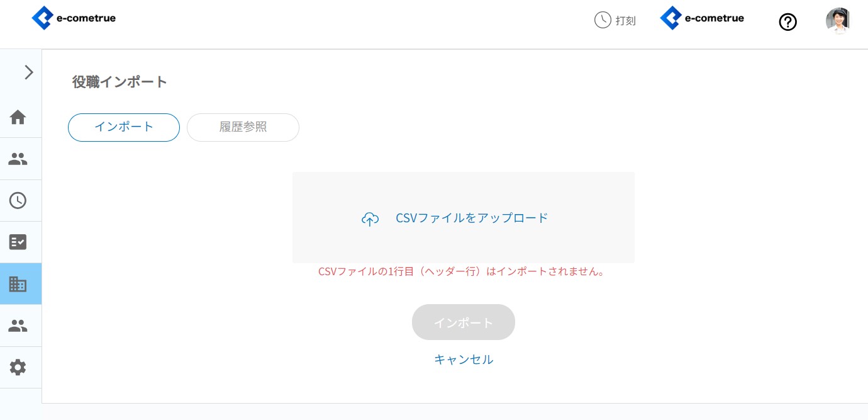Open the people icon above the settings gear
Screen dimensions: 868x420
pyautogui.click(x=18, y=326)
